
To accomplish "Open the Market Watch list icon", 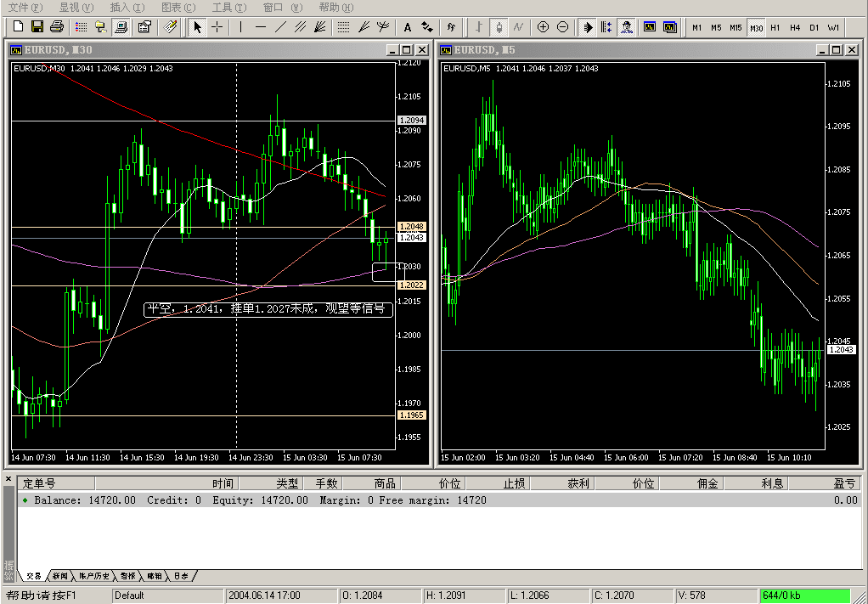I will pos(82,26).
